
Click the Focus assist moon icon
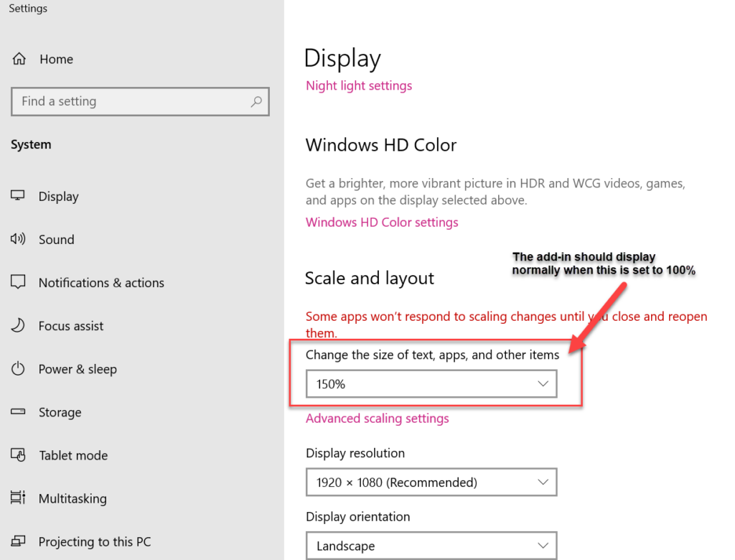pos(18,325)
